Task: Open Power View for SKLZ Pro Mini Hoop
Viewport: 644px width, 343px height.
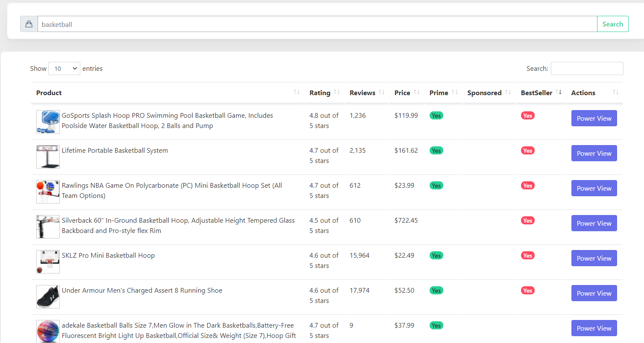Action: point(594,258)
